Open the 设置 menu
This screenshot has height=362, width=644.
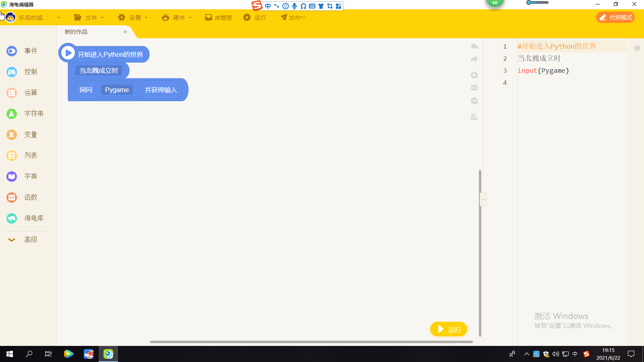click(x=133, y=18)
